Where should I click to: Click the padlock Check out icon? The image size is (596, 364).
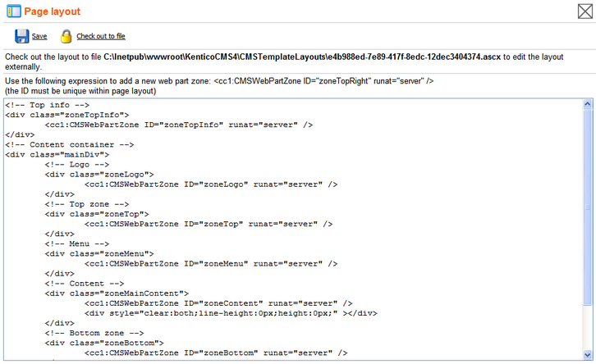[66, 36]
